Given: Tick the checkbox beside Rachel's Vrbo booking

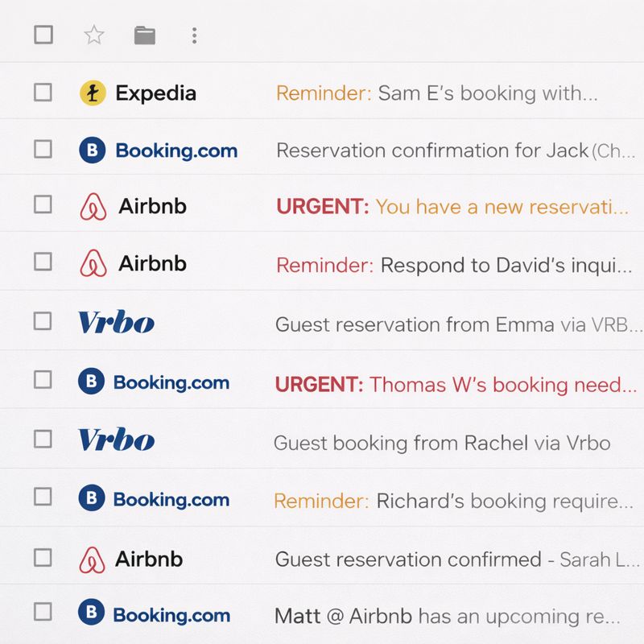Looking at the screenshot, I should (x=43, y=439).
